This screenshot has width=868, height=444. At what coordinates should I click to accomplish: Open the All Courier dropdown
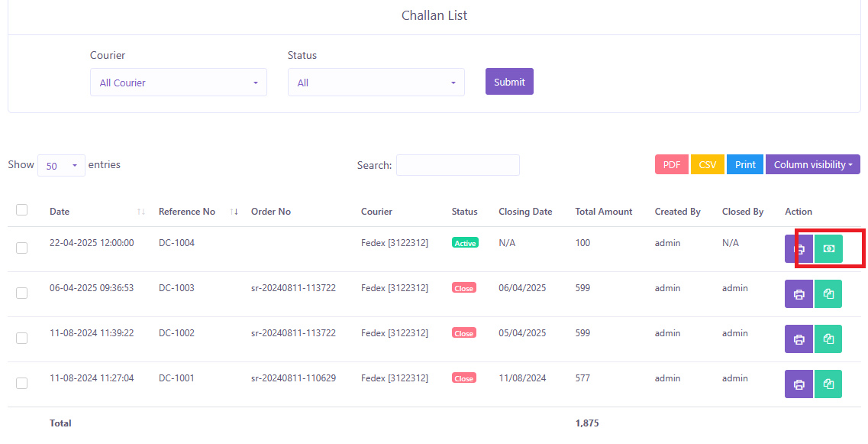(179, 83)
